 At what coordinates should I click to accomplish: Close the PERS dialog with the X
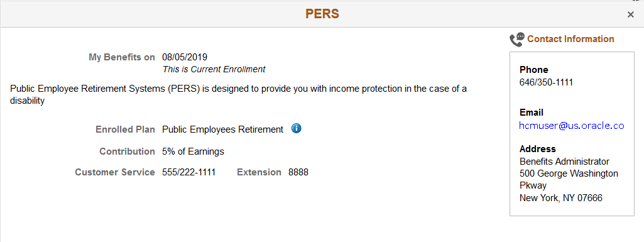630,15
